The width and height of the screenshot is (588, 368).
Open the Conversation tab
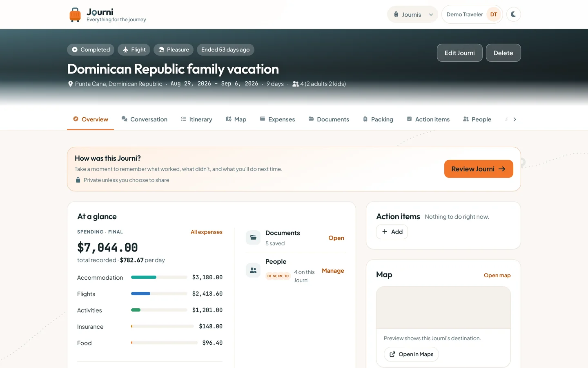[145, 119]
